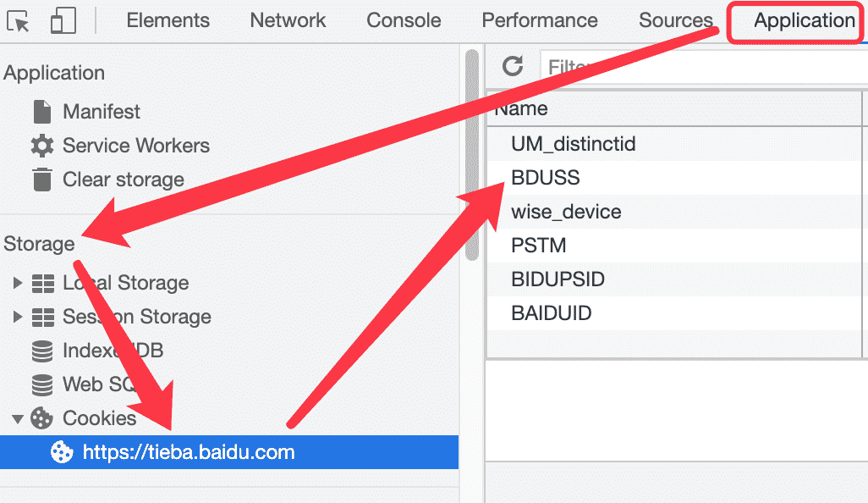Image resolution: width=868 pixels, height=503 pixels.
Task: Open the Console tab
Action: click(404, 20)
